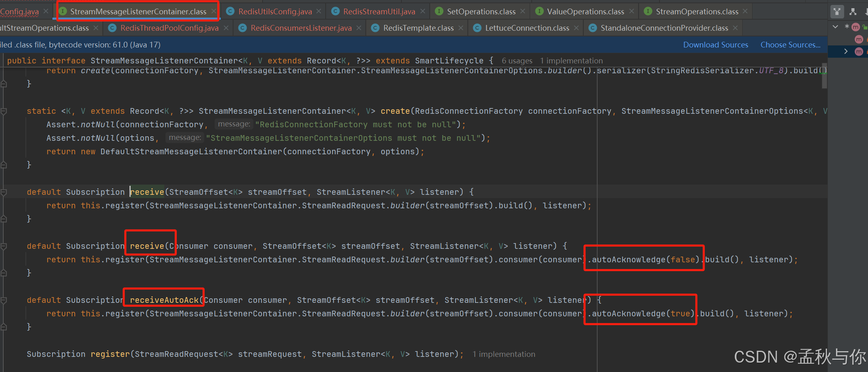Viewport: 868px width, 372px height.
Task: Close the RedisUtilsConfig.java tab
Action: [319, 11]
